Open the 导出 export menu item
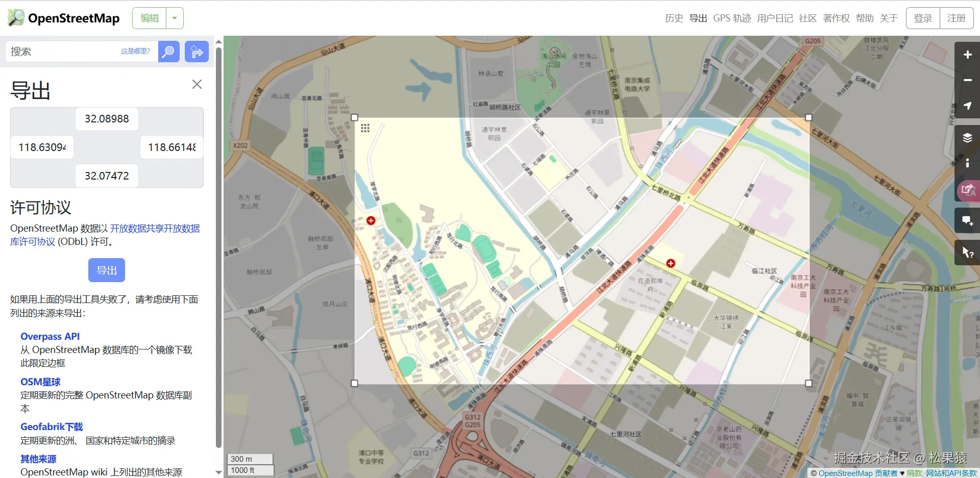 [x=698, y=18]
